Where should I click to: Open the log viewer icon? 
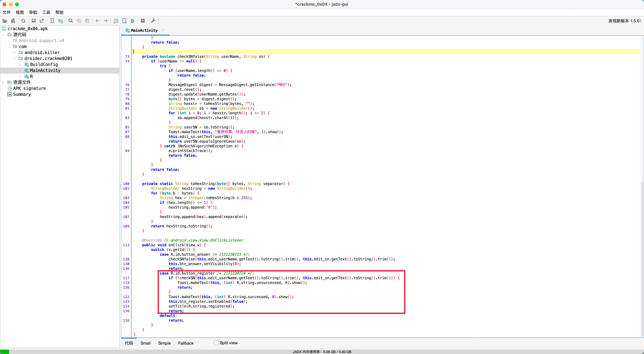pyautogui.click(x=143, y=21)
